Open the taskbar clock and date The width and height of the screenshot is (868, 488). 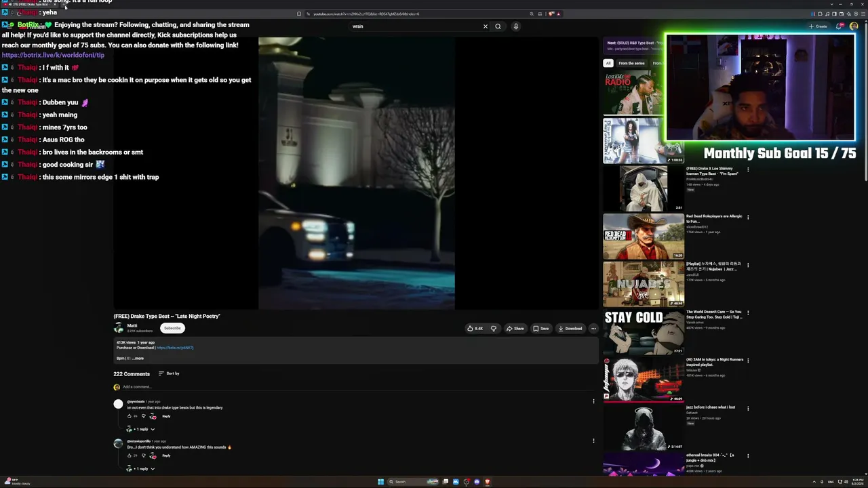pyautogui.click(x=858, y=482)
